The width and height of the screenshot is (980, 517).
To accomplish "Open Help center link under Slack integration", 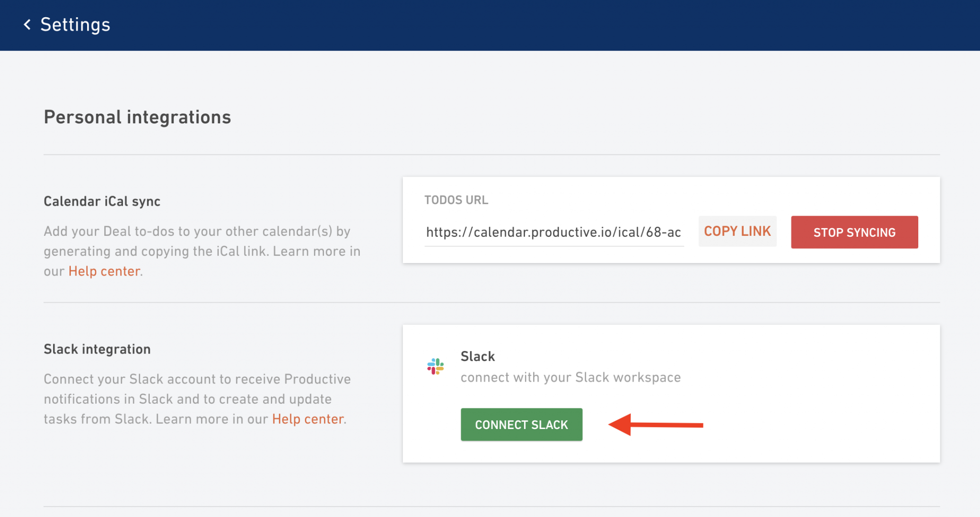I will click(x=308, y=419).
